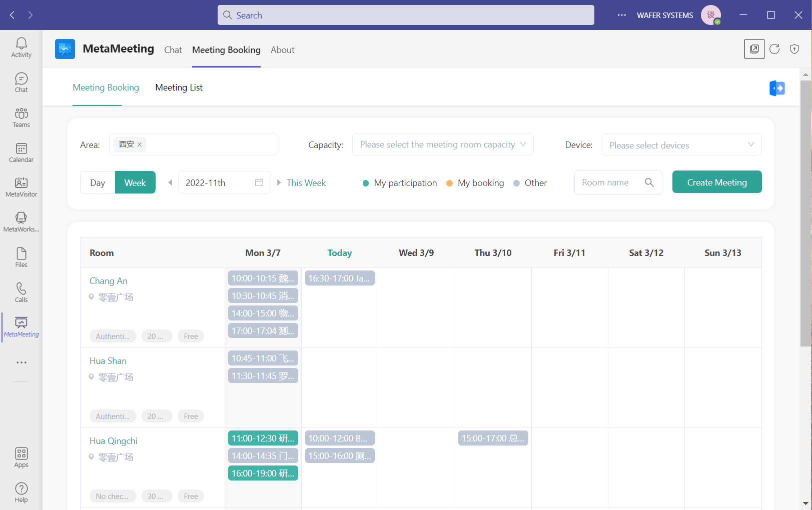812x510 pixels.
Task: Launch the MetaWorks app in the sidebar
Action: 21,222
